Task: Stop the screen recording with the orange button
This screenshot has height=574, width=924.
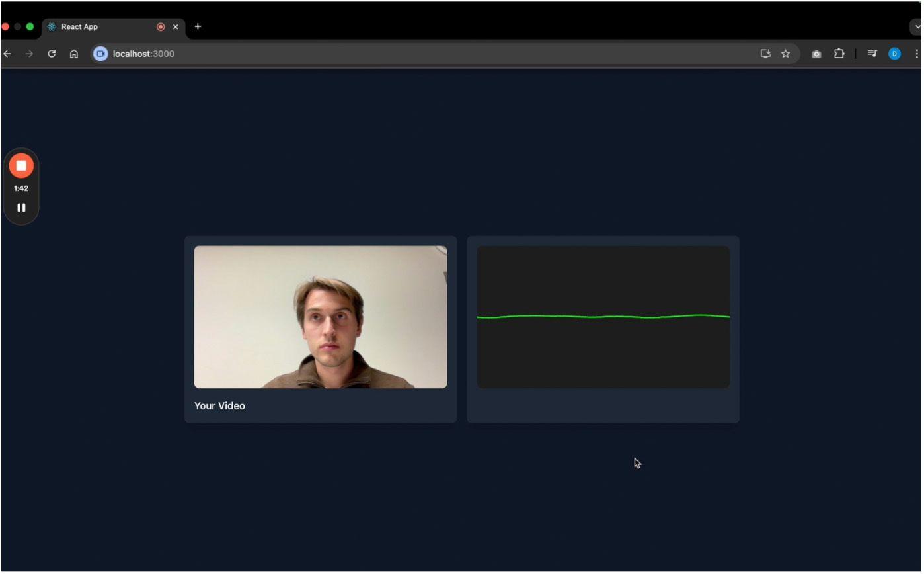Action: coord(21,166)
